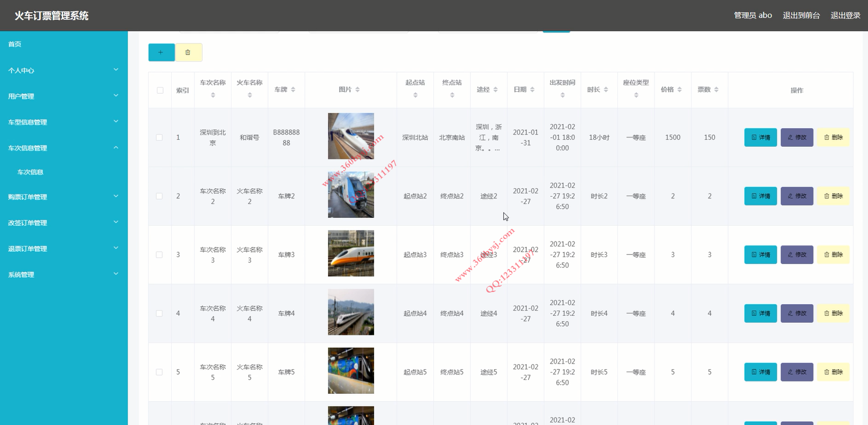
Task: Sort by 途经 column arrows
Action: coord(495,90)
